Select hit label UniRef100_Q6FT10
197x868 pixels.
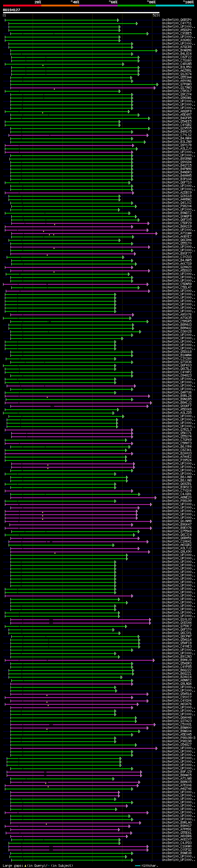[177, 182]
